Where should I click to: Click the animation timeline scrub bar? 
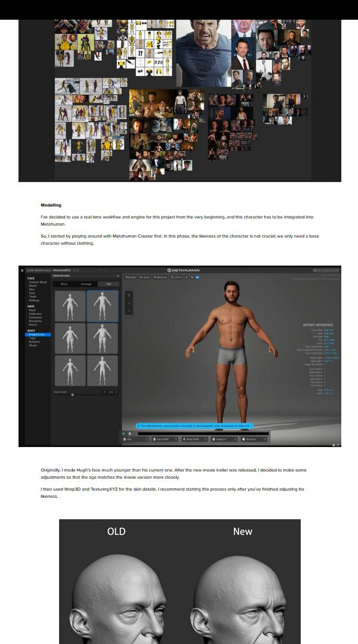(203, 433)
